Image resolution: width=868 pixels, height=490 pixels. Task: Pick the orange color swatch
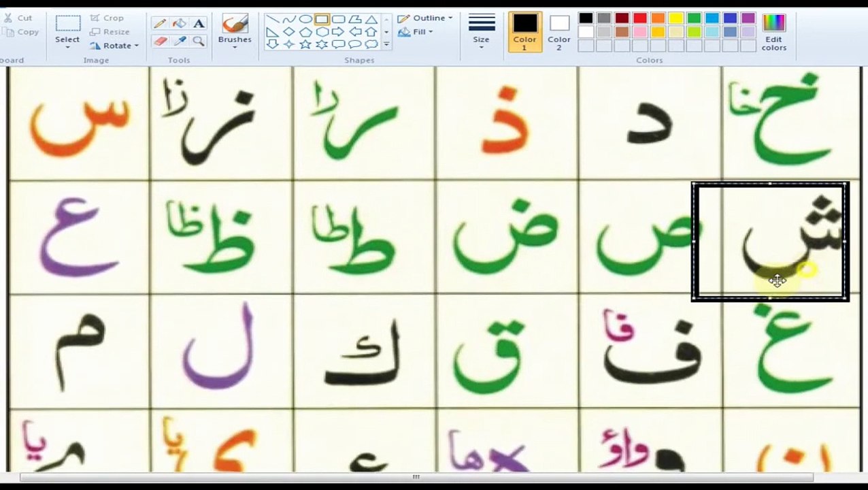click(x=658, y=18)
